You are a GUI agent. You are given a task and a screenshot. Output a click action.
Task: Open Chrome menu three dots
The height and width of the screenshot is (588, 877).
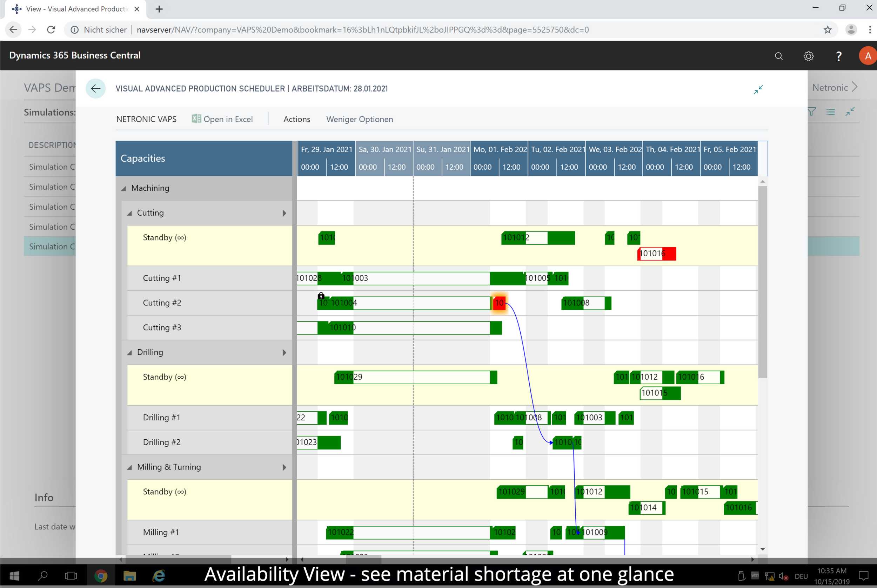(870, 29)
